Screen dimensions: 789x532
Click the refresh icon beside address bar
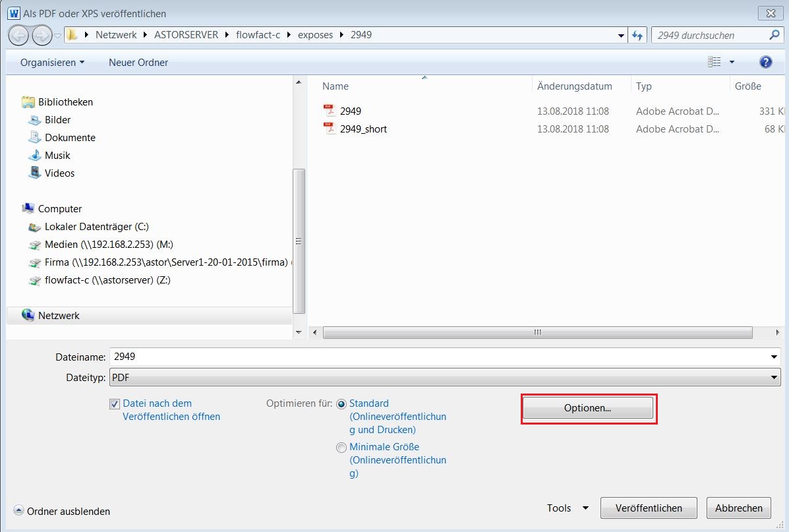point(637,36)
